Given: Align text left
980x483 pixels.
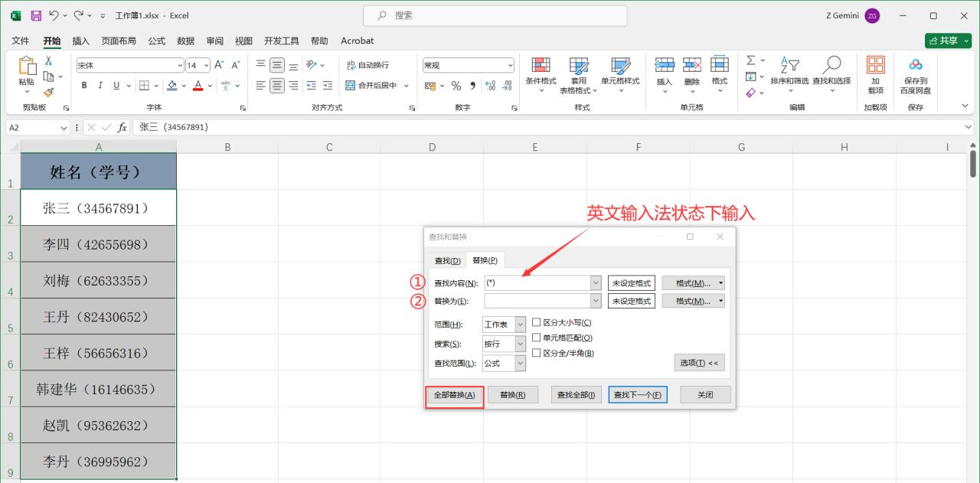Looking at the screenshot, I should coord(261,86).
